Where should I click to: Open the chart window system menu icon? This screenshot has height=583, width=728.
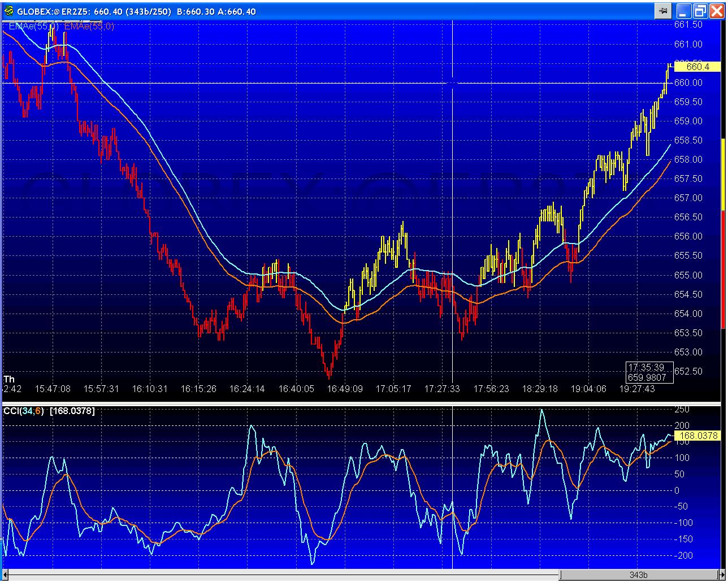point(9,11)
